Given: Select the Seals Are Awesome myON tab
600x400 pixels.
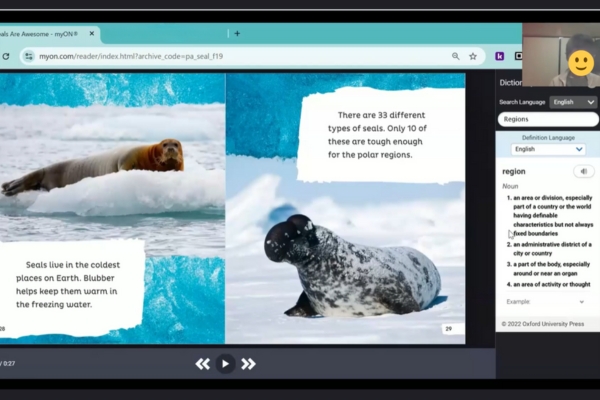Looking at the screenshot, I should click(100, 33).
